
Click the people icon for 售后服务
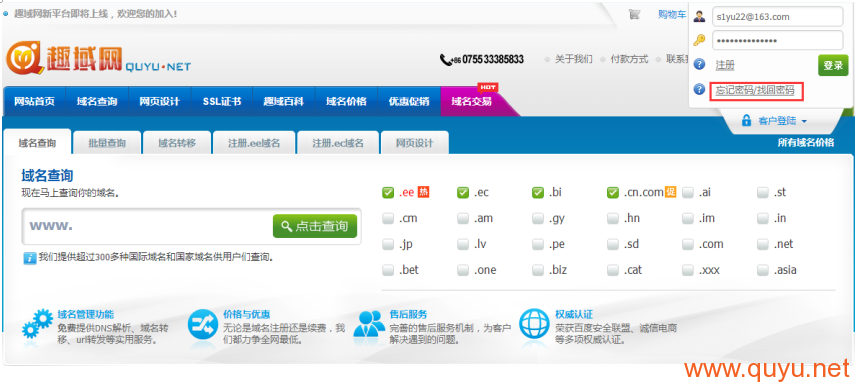pos(369,325)
